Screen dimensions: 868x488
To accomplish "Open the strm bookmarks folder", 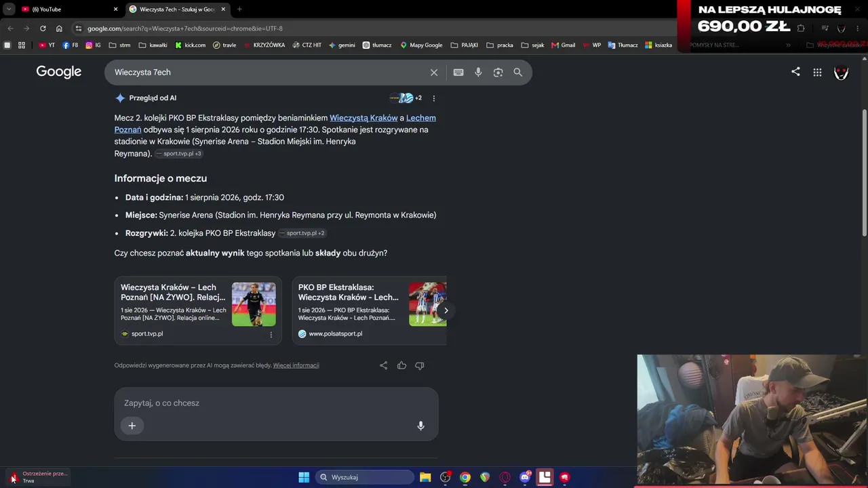I will 119,45.
